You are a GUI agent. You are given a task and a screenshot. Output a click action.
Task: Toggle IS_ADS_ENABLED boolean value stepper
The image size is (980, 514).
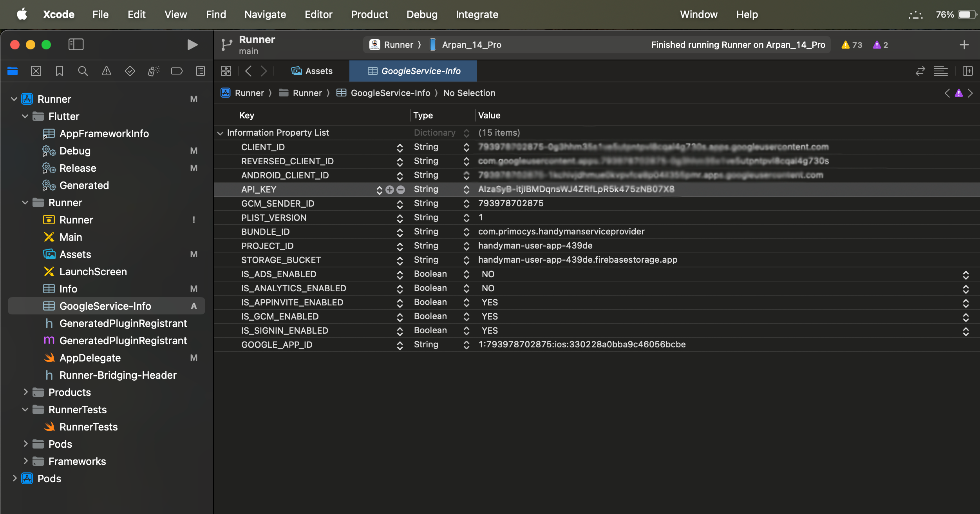(966, 274)
